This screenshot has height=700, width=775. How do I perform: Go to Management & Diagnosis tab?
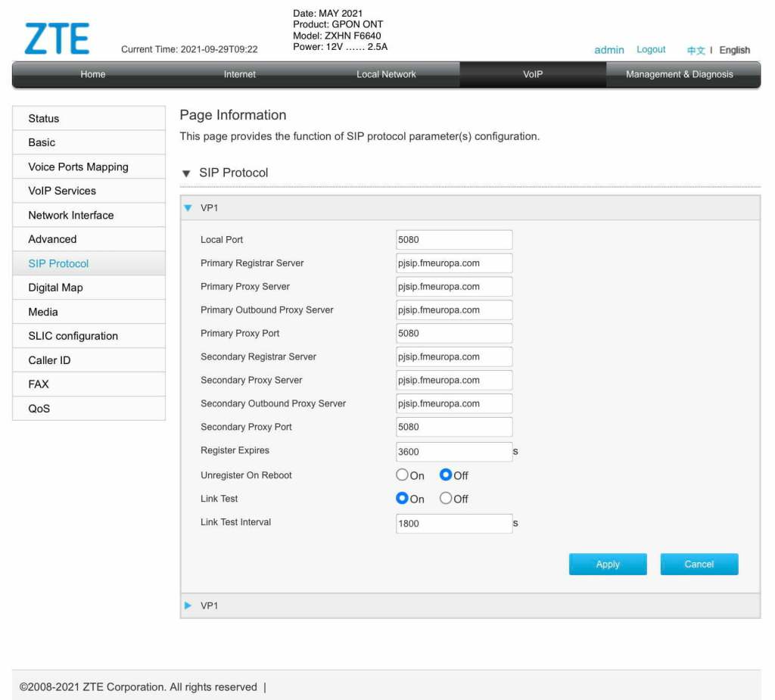click(x=679, y=75)
